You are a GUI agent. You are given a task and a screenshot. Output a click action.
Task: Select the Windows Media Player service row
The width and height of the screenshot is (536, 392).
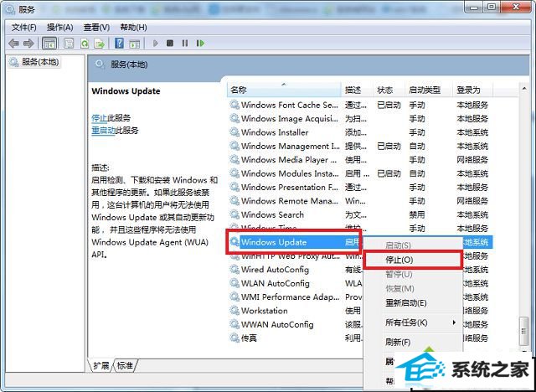click(x=360, y=160)
